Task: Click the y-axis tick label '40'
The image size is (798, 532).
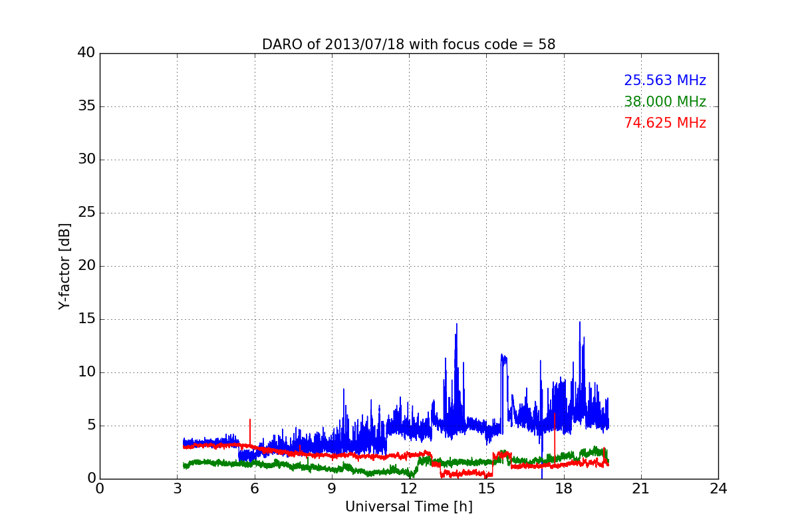Action: (86, 53)
